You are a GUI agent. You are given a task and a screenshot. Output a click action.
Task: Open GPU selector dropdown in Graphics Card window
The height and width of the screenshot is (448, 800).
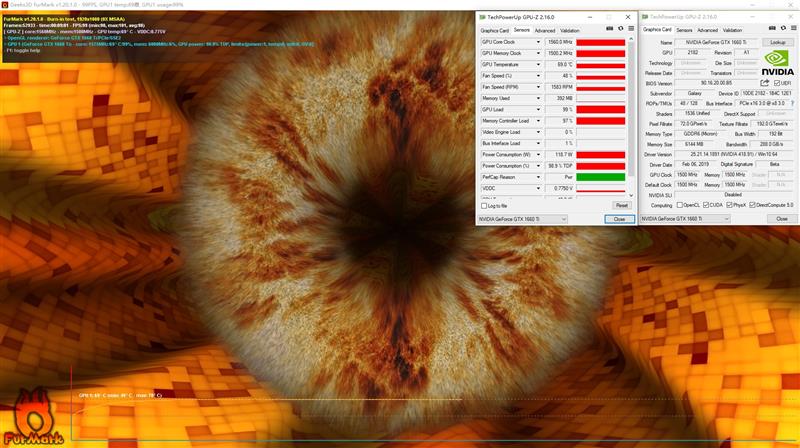(685, 218)
